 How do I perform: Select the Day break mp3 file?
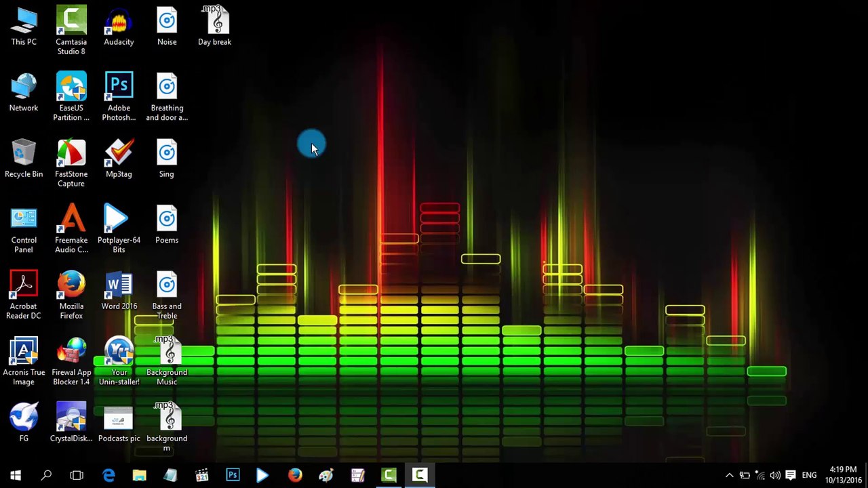point(214,27)
